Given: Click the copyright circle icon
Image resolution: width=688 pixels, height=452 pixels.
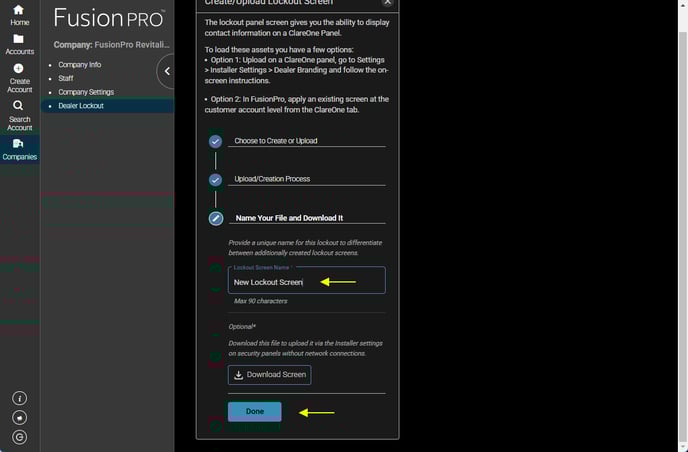Looking at the screenshot, I should coord(19,437).
